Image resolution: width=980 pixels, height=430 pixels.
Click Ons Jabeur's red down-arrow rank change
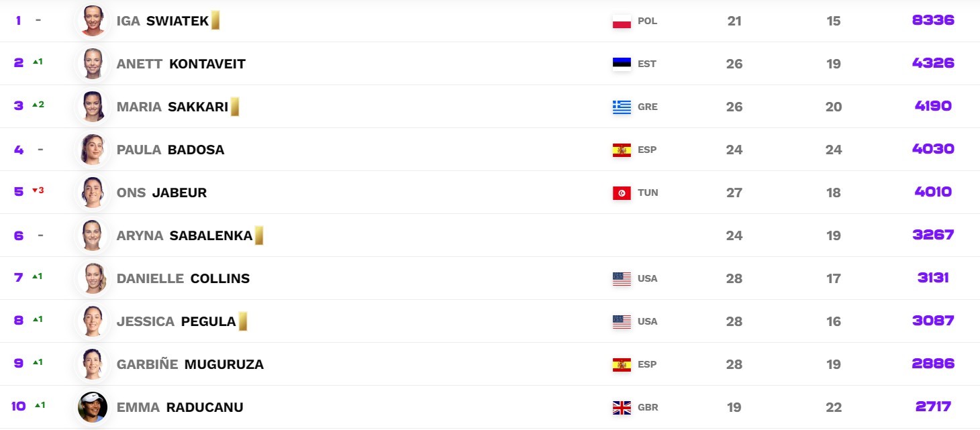tap(38, 191)
